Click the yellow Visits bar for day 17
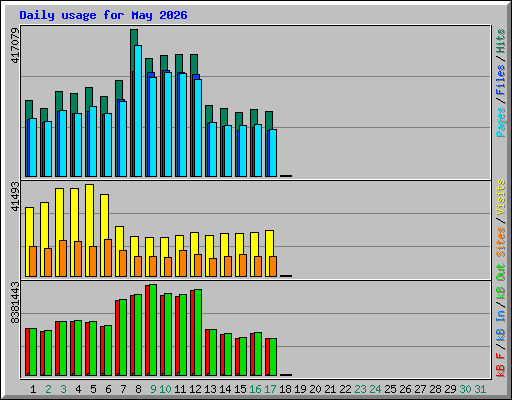 [x=269, y=243]
